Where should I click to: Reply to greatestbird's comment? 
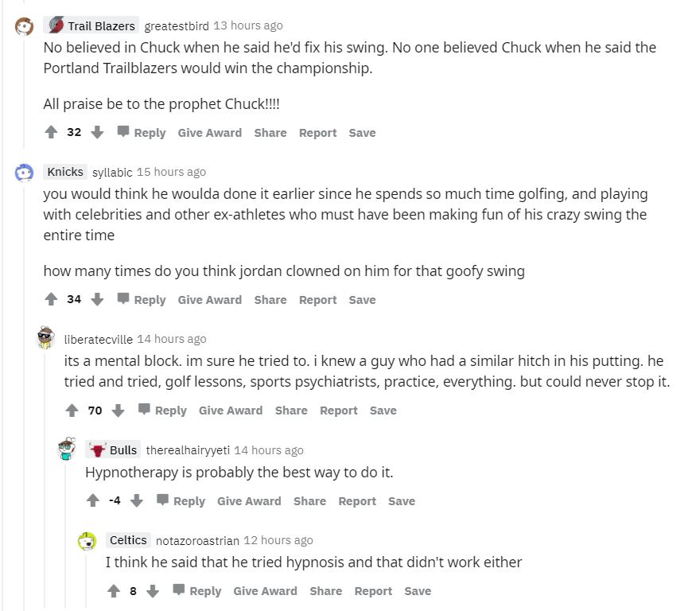[x=142, y=132]
